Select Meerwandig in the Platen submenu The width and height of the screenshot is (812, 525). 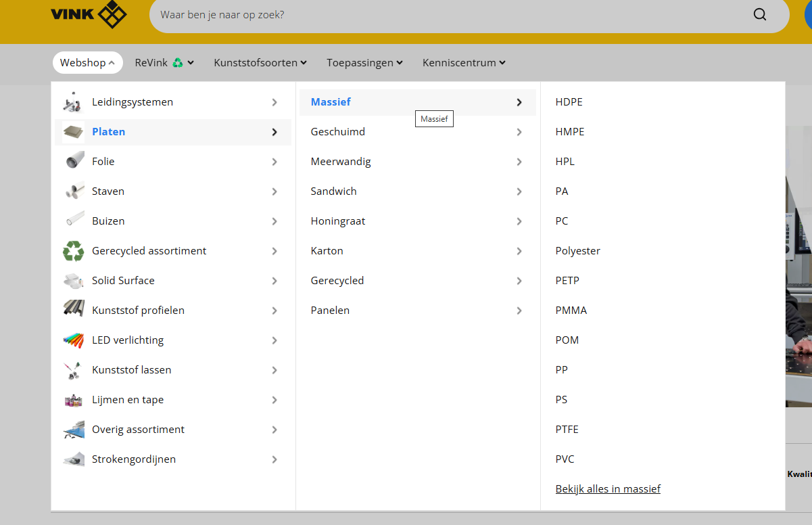pos(341,162)
